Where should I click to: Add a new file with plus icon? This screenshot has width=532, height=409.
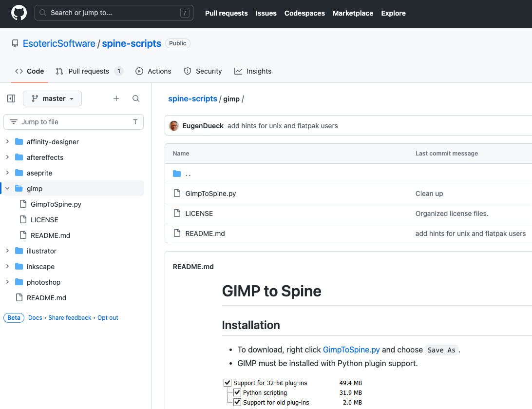pos(116,98)
